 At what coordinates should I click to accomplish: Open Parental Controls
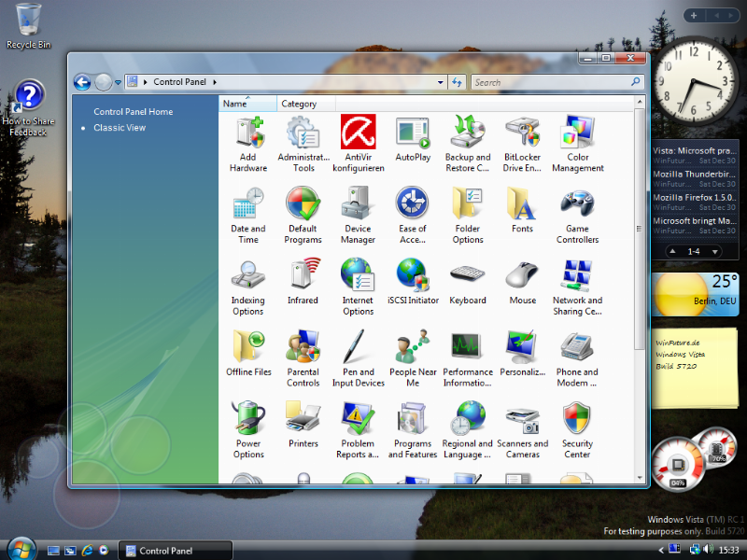[x=303, y=358]
